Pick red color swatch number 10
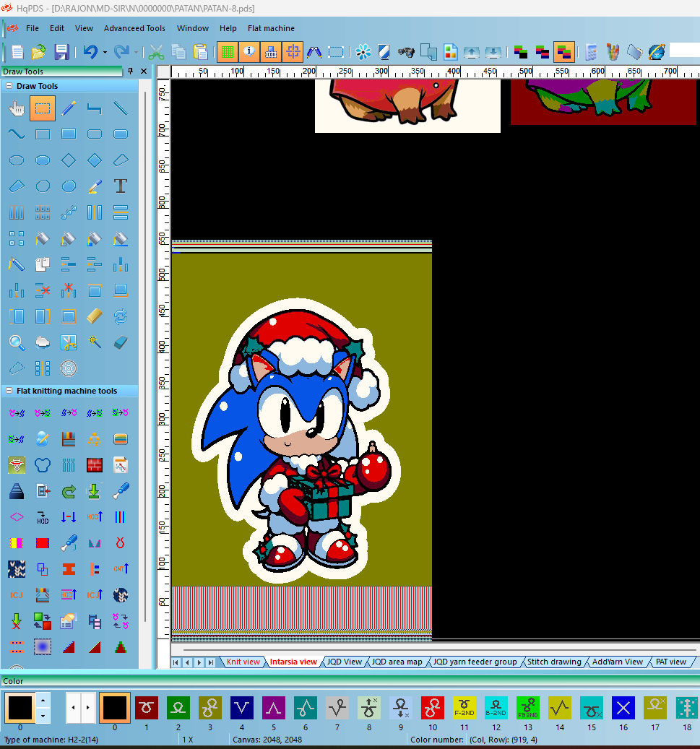This screenshot has height=749, width=700. tap(433, 707)
